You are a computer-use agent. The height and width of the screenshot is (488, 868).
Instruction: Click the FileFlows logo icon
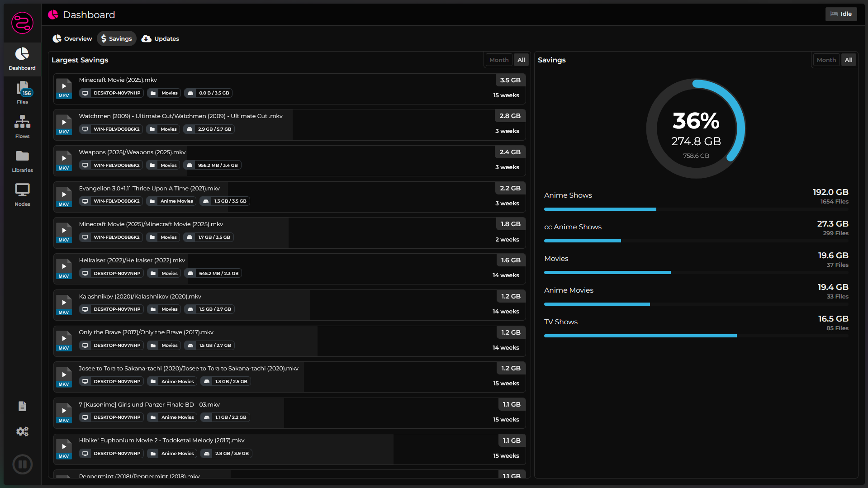tap(22, 23)
